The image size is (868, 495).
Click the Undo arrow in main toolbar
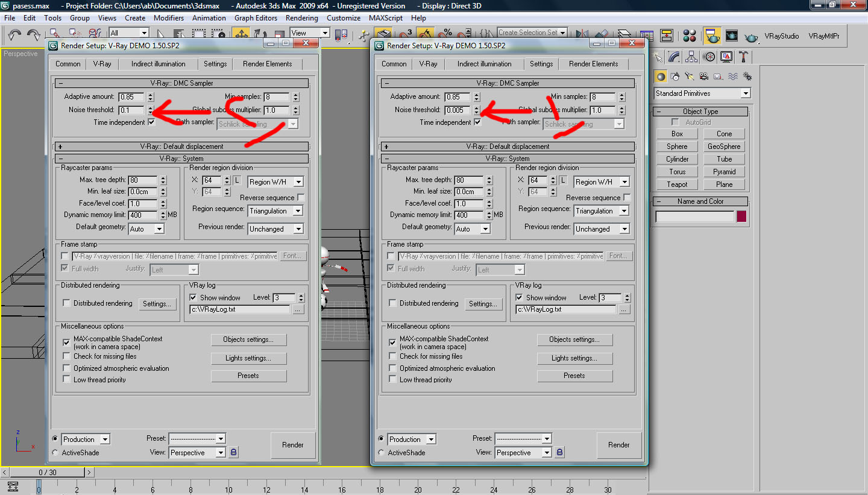pos(15,34)
